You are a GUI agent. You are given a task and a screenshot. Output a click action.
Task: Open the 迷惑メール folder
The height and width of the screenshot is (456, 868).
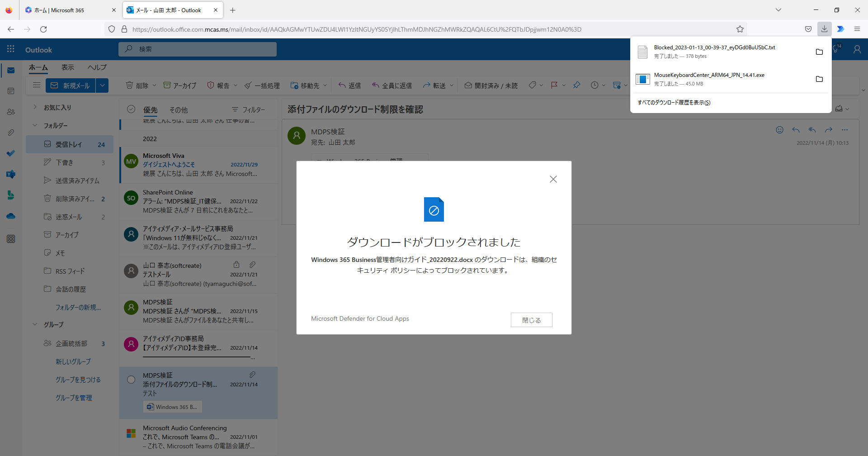tap(70, 217)
